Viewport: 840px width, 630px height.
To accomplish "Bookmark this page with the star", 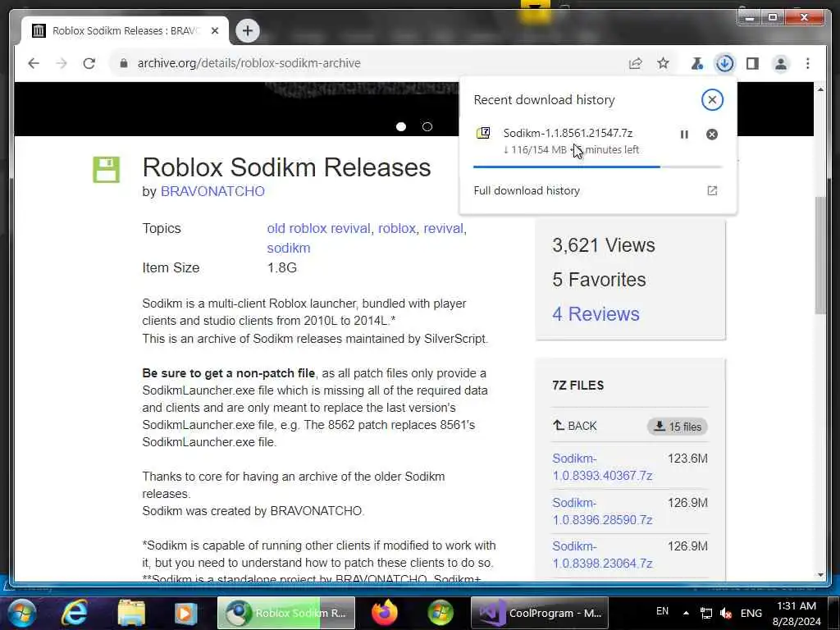I will click(x=663, y=63).
